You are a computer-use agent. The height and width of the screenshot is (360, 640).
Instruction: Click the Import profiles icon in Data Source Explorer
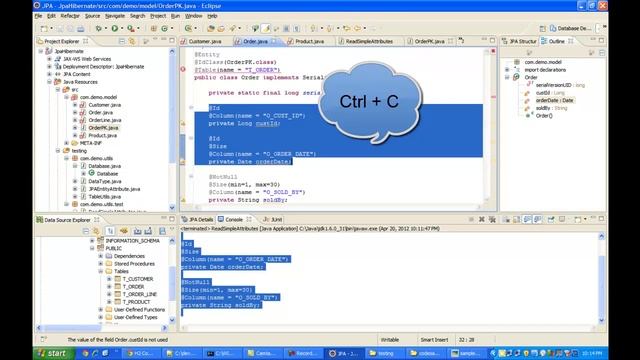138,231
